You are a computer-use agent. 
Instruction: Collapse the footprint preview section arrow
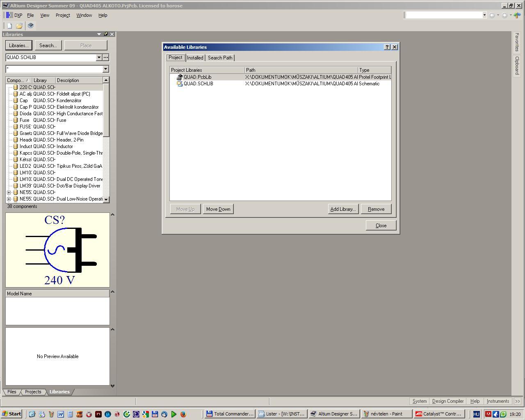coord(113,329)
